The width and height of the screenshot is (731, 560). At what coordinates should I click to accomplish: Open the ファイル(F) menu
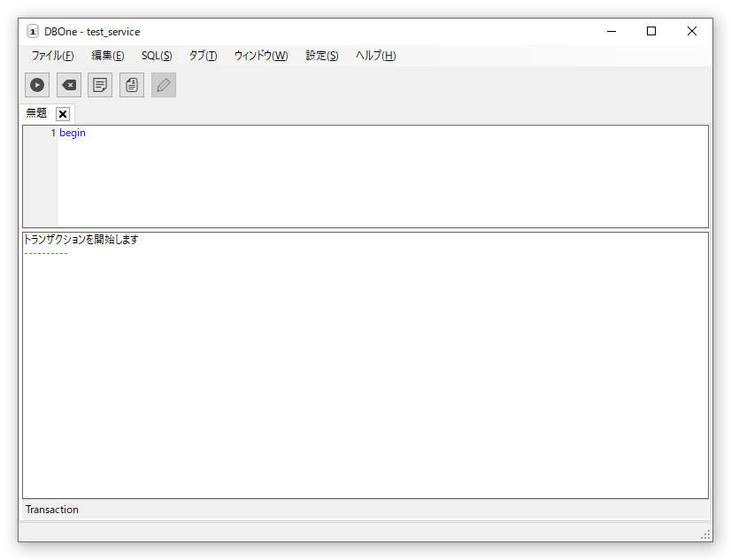click(x=52, y=56)
